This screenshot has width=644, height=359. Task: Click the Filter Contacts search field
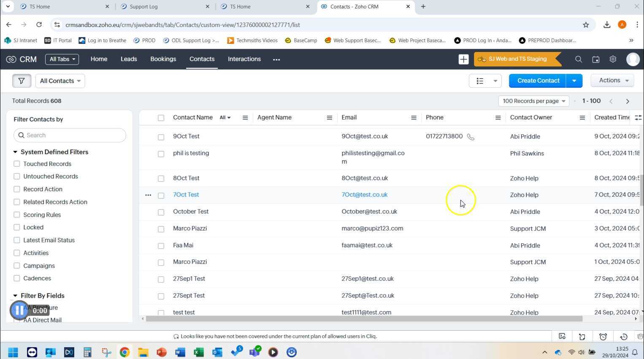pos(70,136)
